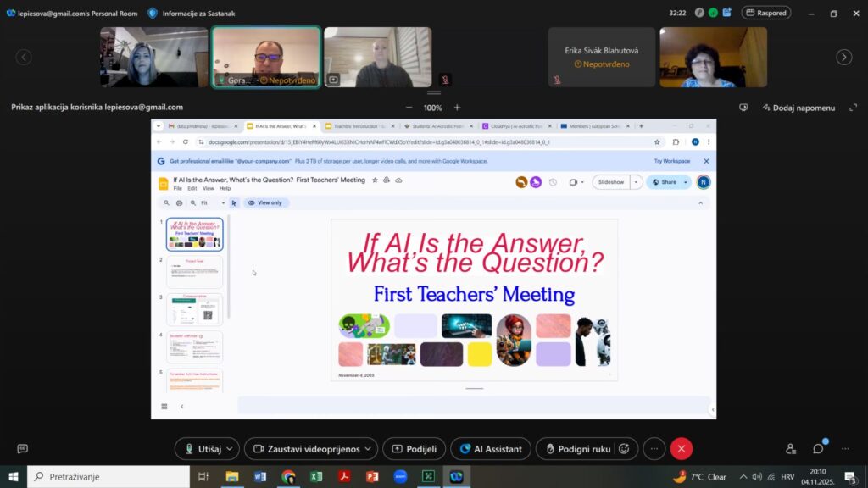Click Dodaj napomenu annotate button
The image size is (868, 488).
coord(798,108)
